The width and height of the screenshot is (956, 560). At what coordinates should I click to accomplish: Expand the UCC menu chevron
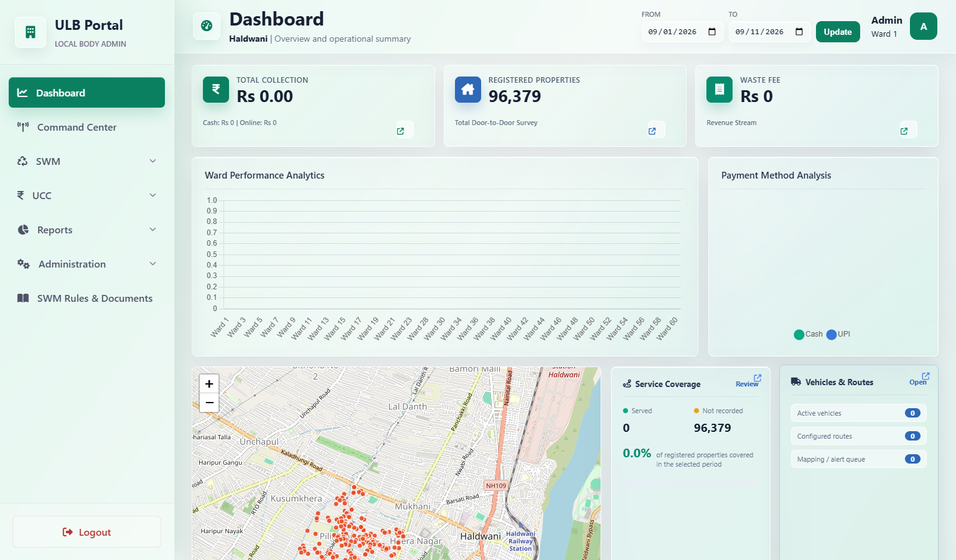153,195
